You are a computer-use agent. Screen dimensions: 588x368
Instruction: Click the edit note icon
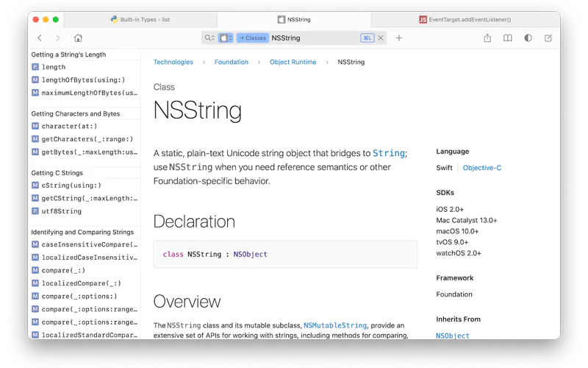(548, 38)
